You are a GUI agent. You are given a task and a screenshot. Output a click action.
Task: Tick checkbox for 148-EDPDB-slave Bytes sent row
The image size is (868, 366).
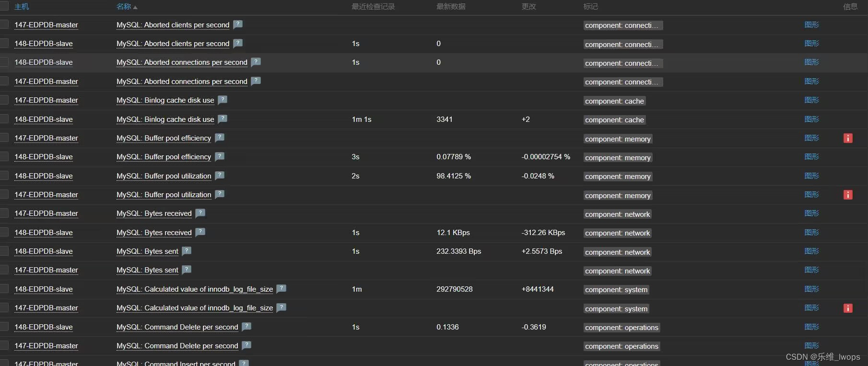tap(4, 251)
